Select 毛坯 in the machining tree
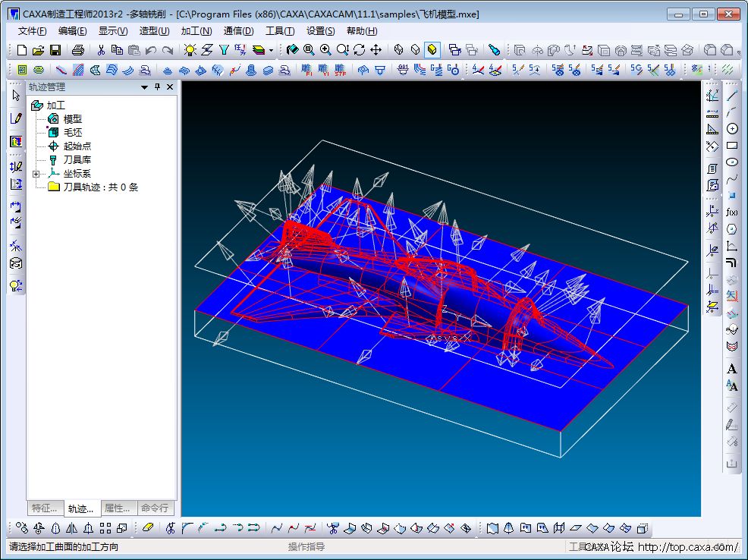748x560 pixels. (72, 133)
